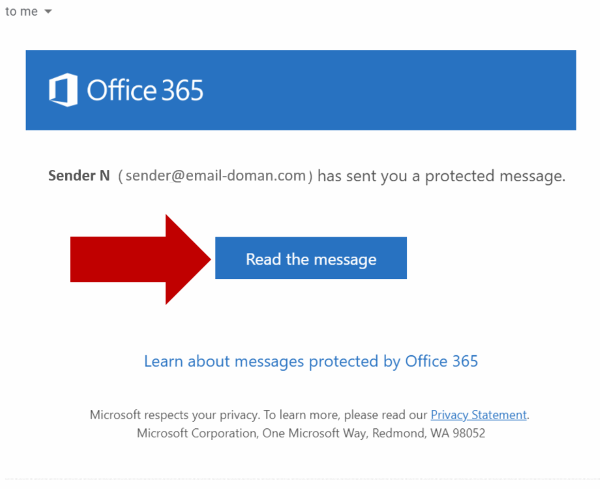
Task: Click the "One Microsoft Way" address text
Action: pyautogui.click(x=315, y=433)
